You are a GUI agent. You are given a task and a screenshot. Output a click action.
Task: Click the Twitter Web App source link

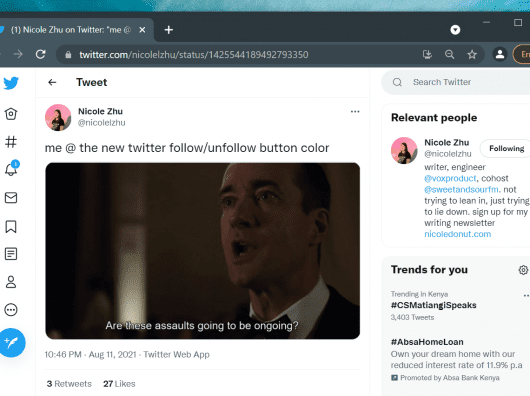tap(176, 354)
